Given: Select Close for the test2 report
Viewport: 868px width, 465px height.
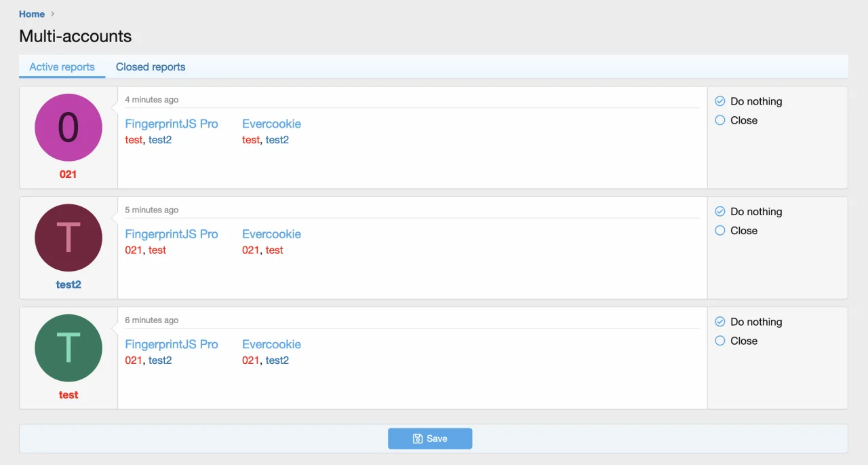Looking at the screenshot, I should coord(720,231).
